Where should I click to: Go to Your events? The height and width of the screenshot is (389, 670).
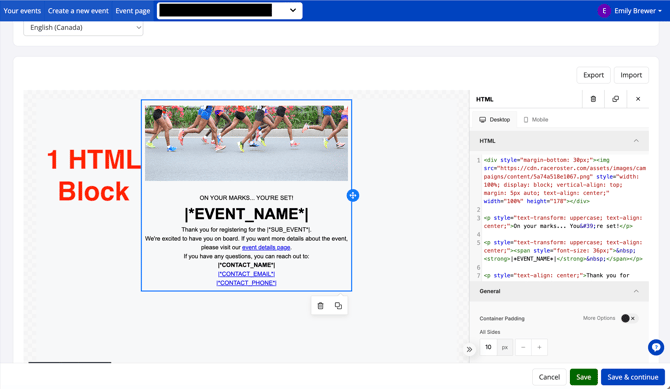tap(22, 11)
